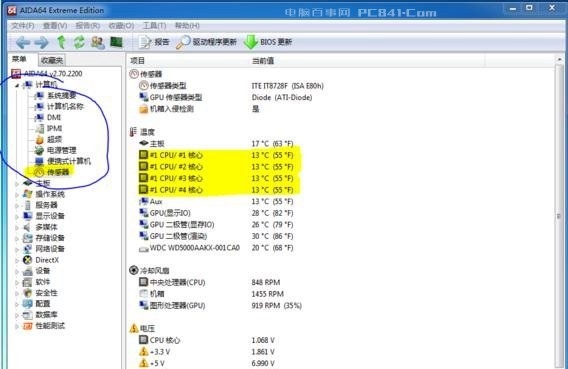Click the 存储设备 drive icon
This screenshot has width=568, height=369.
[x=28, y=238]
